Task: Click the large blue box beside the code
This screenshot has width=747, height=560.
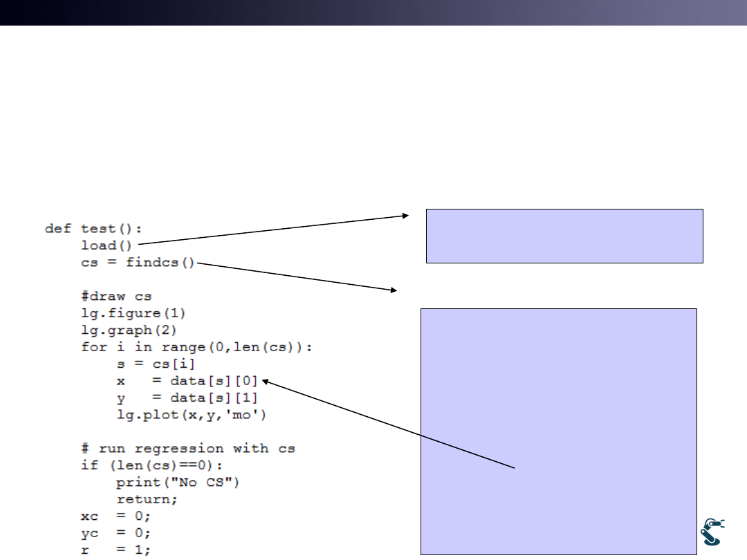Action: pyautogui.click(x=559, y=431)
